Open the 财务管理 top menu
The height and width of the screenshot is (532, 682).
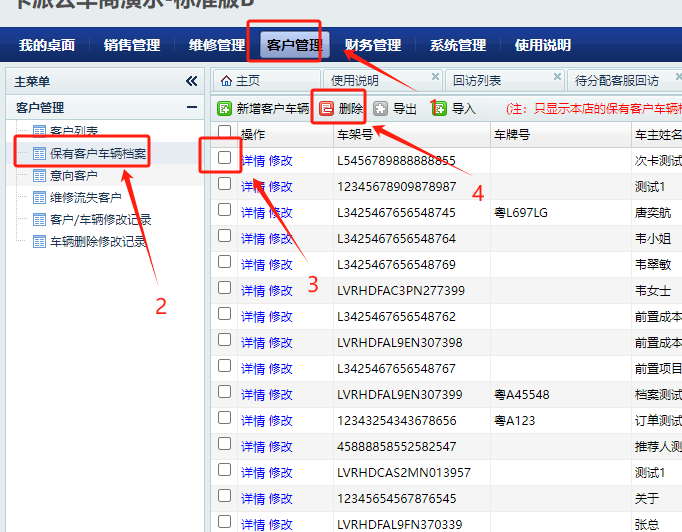click(x=373, y=45)
